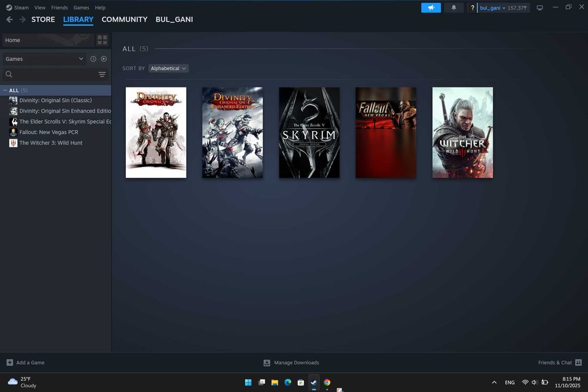Image resolution: width=588 pixels, height=392 pixels.
Task: Open the Divinity Original Sin classic cover
Action: 156,133
